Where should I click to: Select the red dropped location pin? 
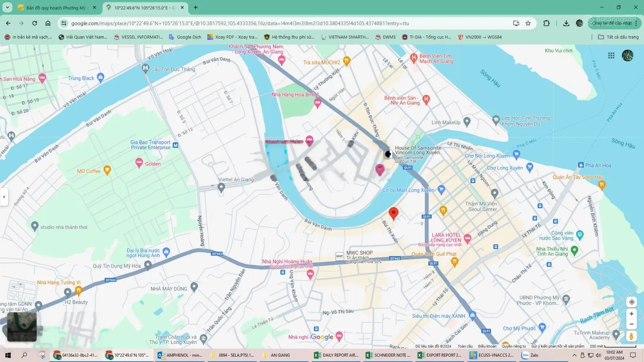(x=394, y=213)
